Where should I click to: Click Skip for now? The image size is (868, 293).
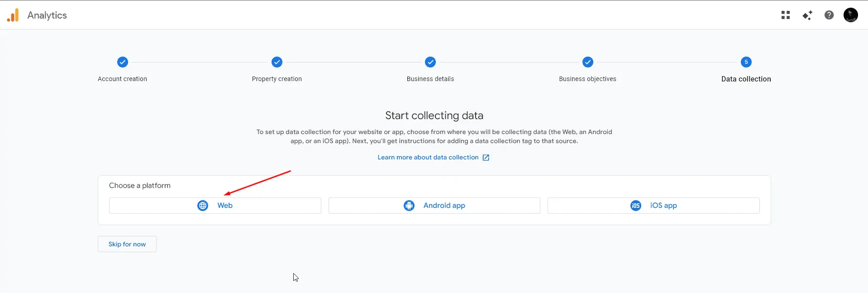point(127,244)
